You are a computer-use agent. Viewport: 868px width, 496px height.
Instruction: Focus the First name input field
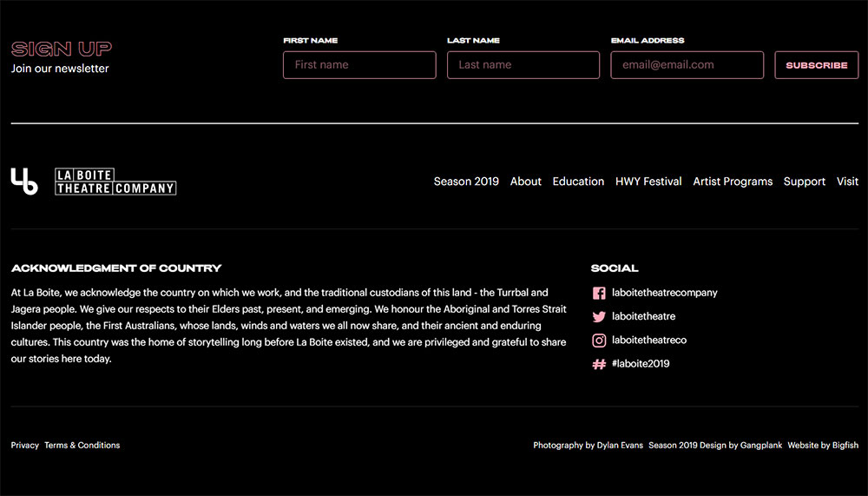click(x=359, y=65)
